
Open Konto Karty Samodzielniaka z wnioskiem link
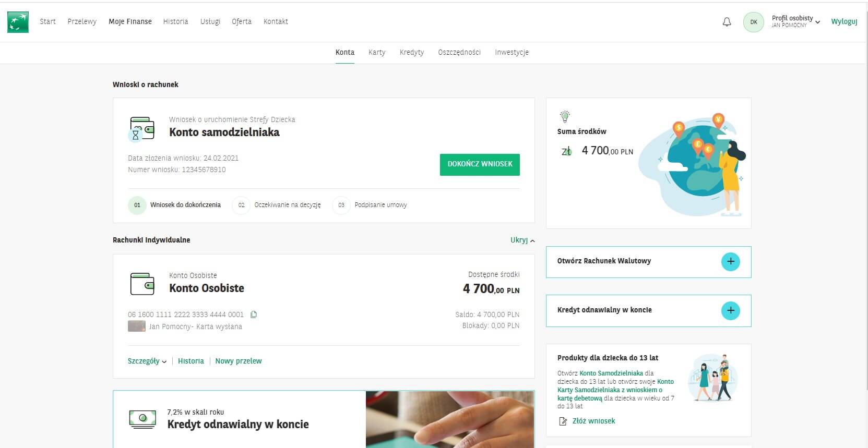[x=615, y=390]
